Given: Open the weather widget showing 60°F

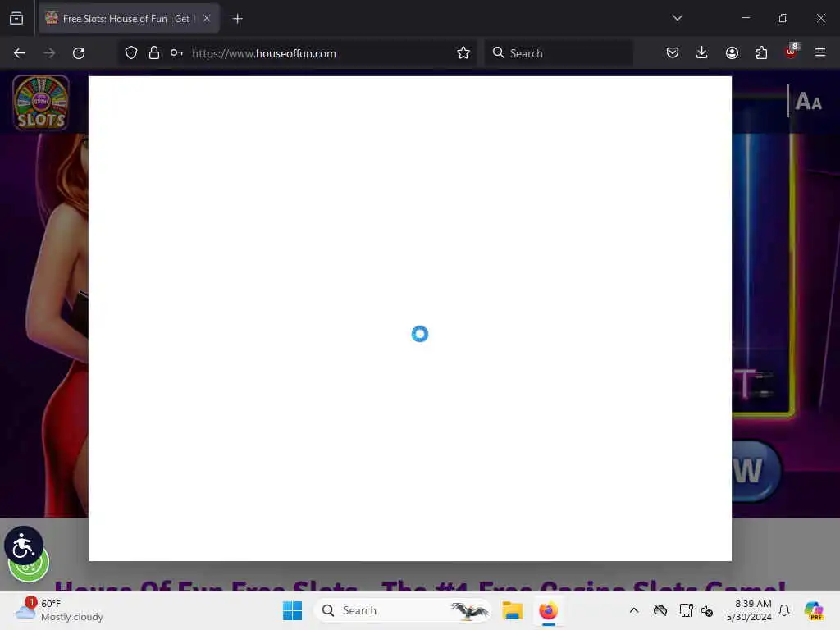Looking at the screenshot, I should [x=59, y=610].
